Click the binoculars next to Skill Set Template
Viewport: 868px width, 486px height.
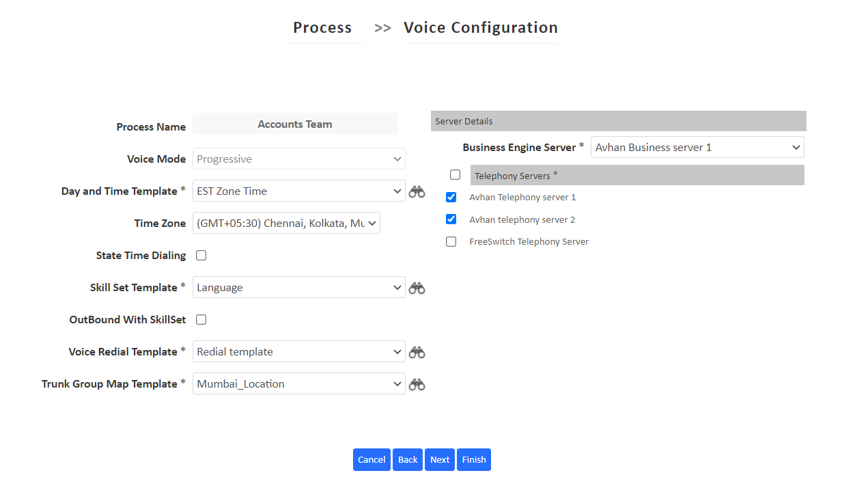[417, 288]
